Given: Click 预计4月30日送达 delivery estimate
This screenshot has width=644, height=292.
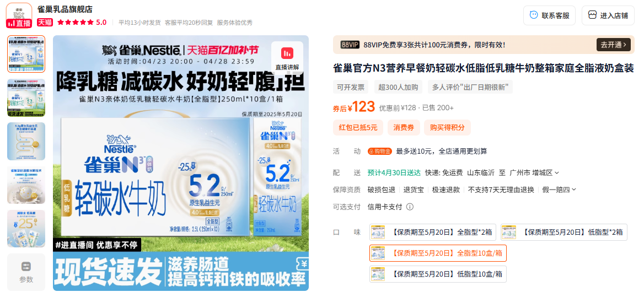Looking at the screenshot, I should [394, 172].
